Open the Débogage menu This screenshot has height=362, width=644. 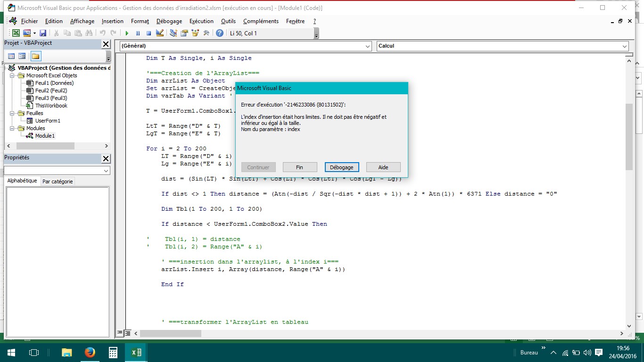coord(169,21)
